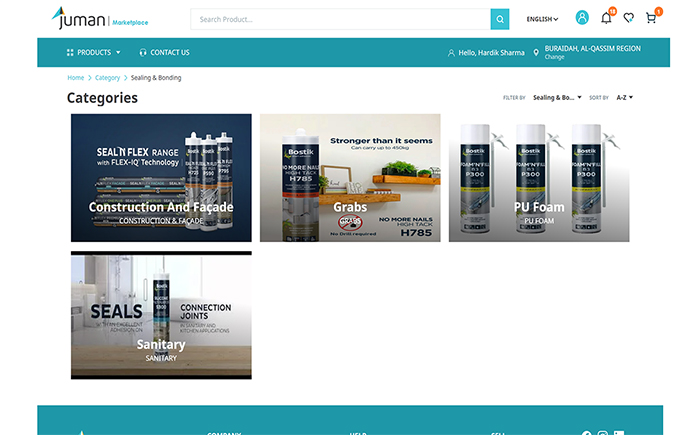Open the Construction And Façade category card
The width and height of the screenshot is (700, 435).
[x=161, y=178]
